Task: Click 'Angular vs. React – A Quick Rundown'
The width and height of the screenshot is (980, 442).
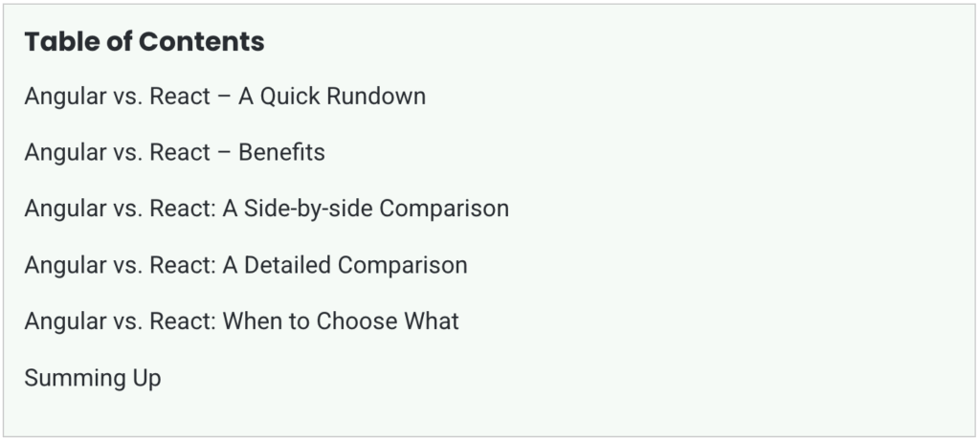Action: tap(225, 97)
